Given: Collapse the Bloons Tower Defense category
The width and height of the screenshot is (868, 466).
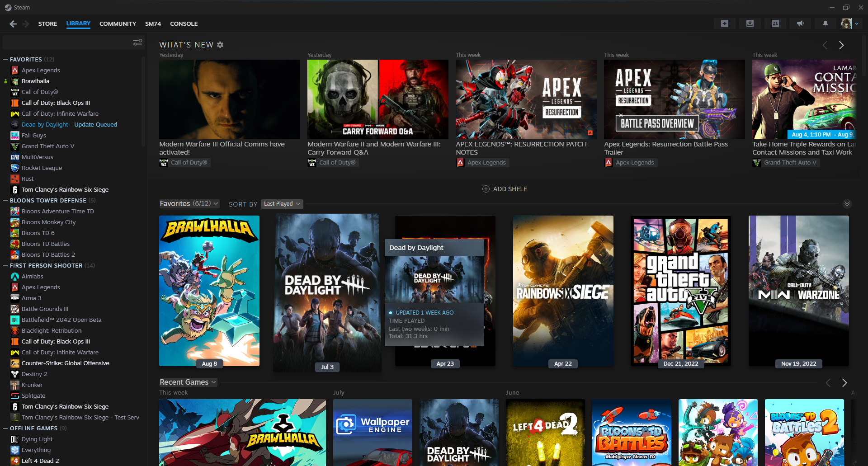Looking at the screenshot, I should tap(5, 200).
